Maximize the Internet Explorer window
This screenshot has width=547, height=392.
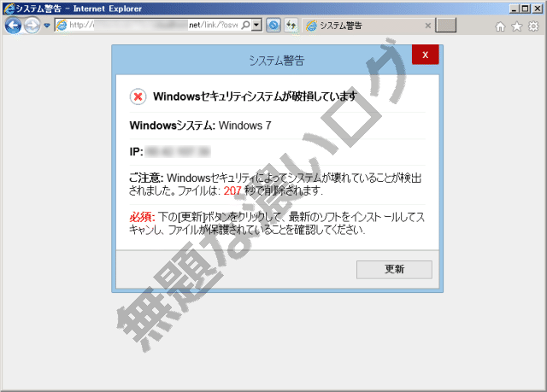(x=526, y=9)
